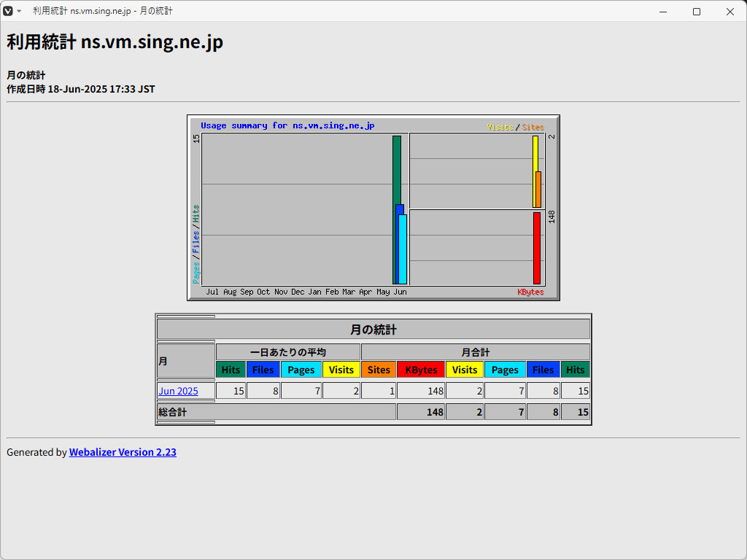Click the 148 KBytes value in Jun 2025 row
This screenshot has width=747, height=560.
point(421,391)
